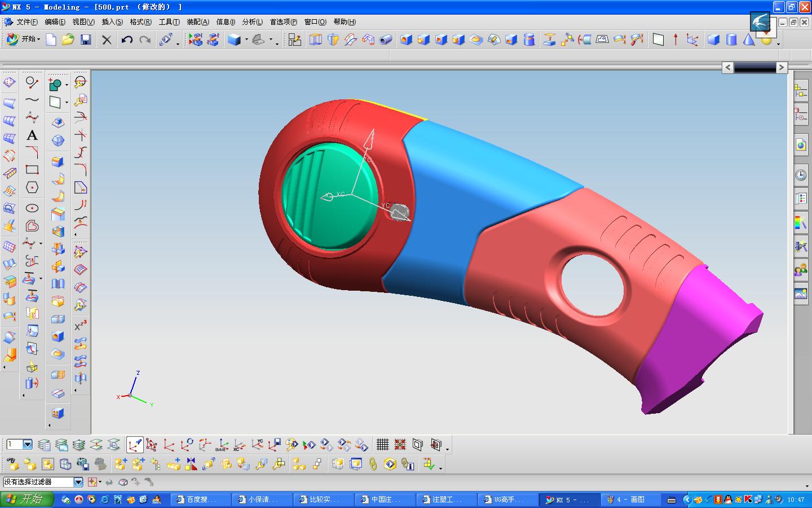
Task: Select the Ellipse curve tool
Action: (x=32, y=208)
